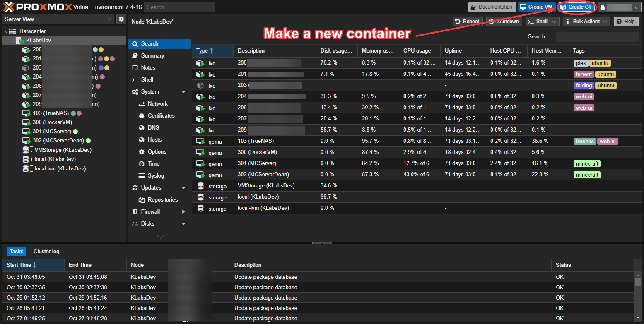Click the lxc icon in row 201 of table
This screenshot has width=644, height=324.
tap(200, 74)
